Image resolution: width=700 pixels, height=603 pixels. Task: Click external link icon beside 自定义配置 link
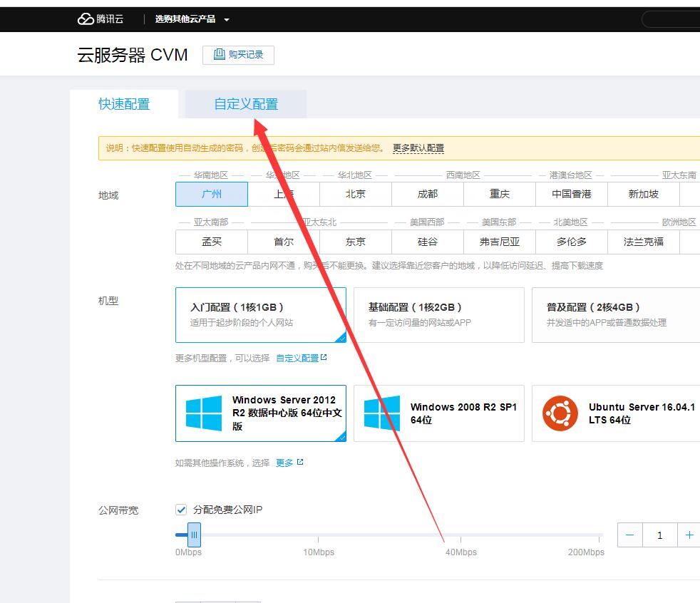point(324,358)
